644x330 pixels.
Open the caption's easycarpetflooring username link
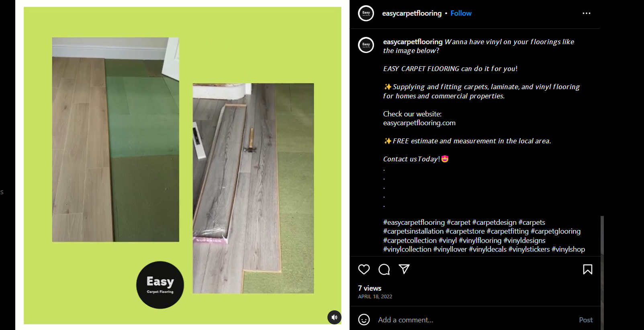click(x=413, y=42)
